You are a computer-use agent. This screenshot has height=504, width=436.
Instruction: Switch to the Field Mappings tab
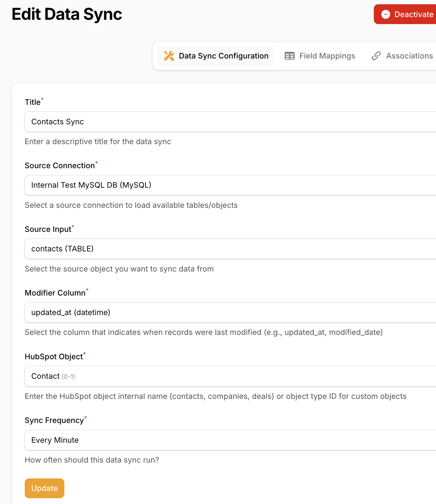(320, 56)
